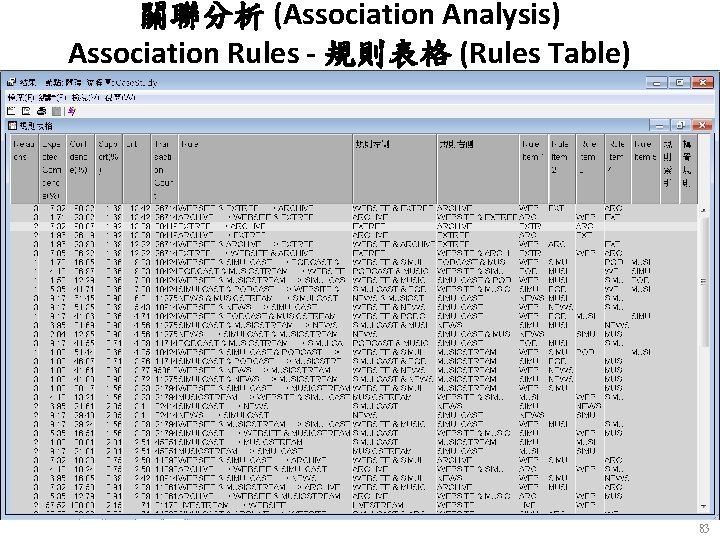Image resolution: width=720 pixels, height=540 pixels.
Task: Sort by the Lift column header
Action: (137, 169)
